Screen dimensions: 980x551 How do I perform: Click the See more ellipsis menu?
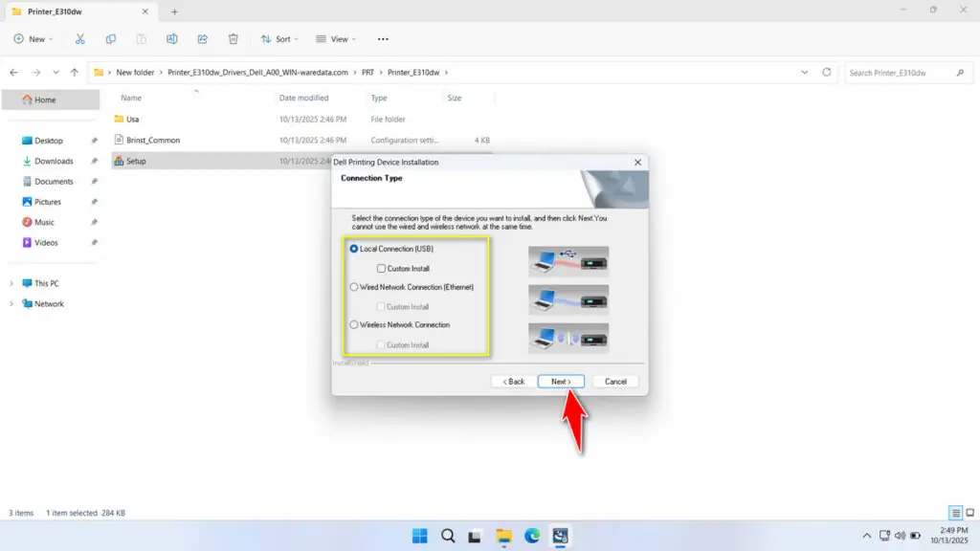click(383, 39)
